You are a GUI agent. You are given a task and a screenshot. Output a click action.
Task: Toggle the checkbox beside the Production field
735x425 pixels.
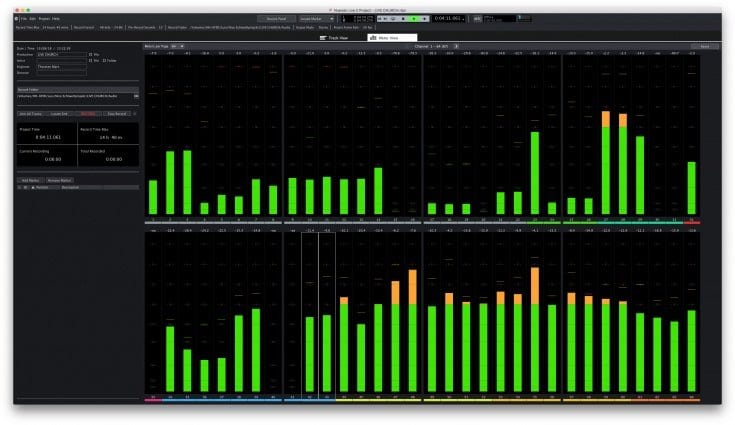tap(91, 54)
